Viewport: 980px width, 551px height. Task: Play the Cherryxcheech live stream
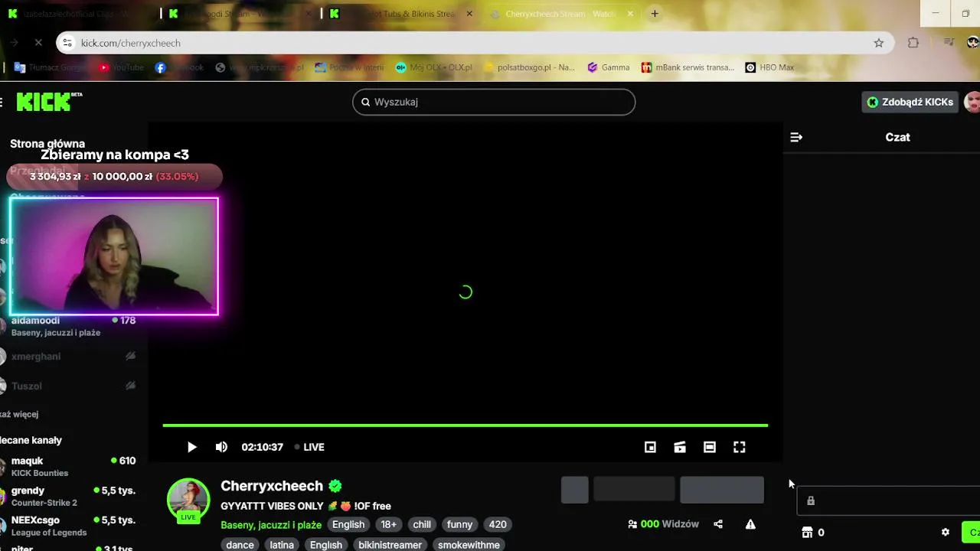point(191,447)
